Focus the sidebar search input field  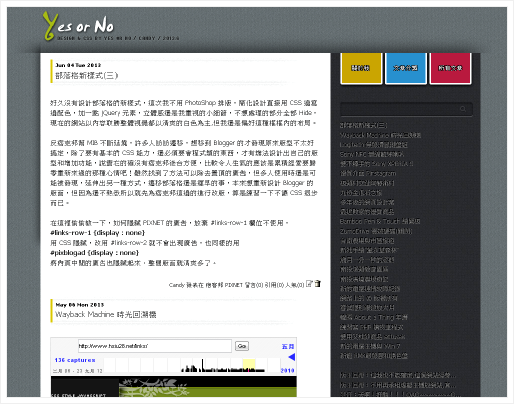point(406,109)
